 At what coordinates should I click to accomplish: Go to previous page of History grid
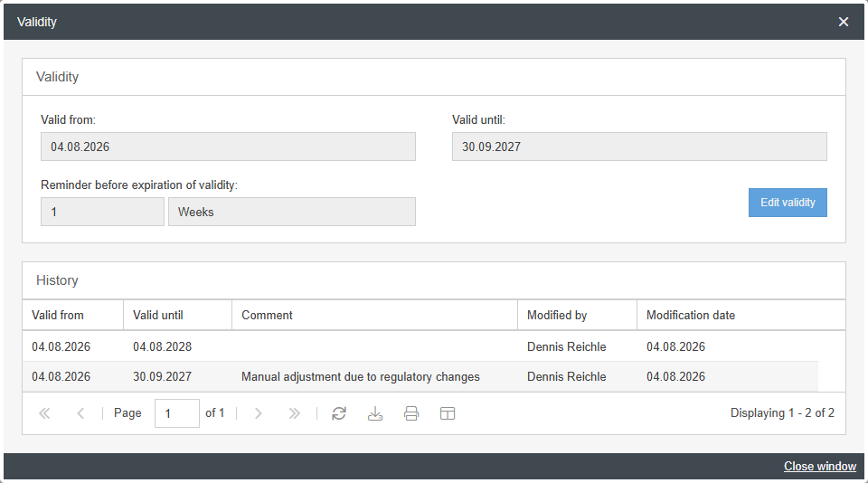coord(80,413)
